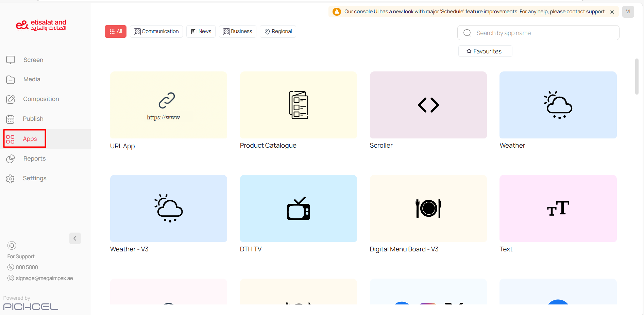Open the Scroller app code icon

(x=428, y=105)
